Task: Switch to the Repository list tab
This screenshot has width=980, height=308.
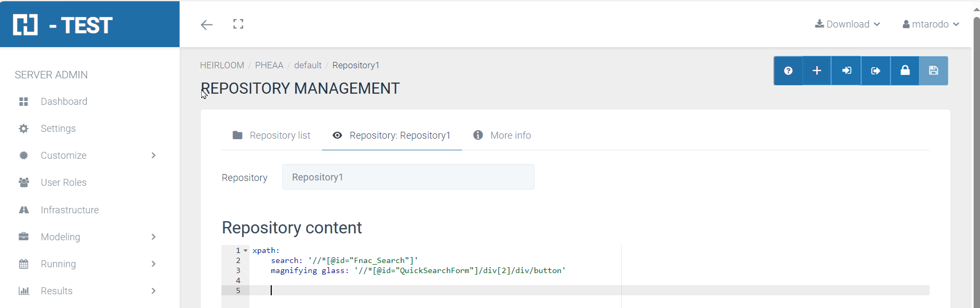Action: coord(272,135)
